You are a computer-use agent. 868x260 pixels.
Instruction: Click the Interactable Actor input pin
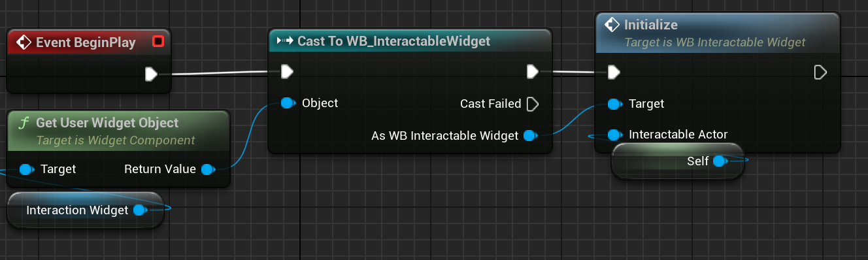point(614,135)
